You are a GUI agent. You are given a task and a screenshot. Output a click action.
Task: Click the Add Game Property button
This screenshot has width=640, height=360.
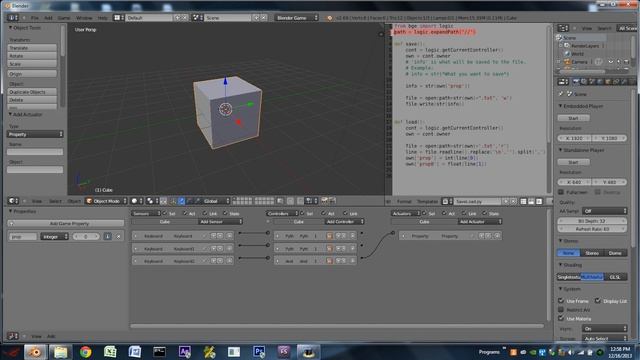coord(66,223)
